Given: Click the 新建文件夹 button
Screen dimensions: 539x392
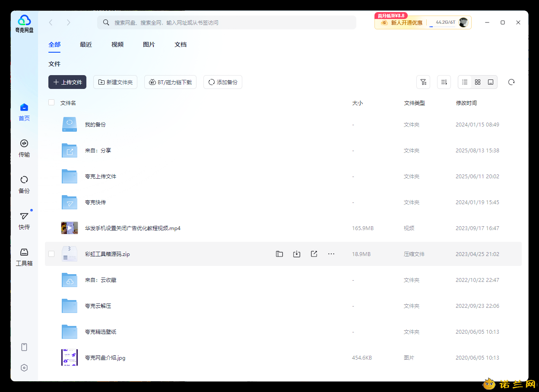Looking at the screenshot, I should (x=115, y=82).
